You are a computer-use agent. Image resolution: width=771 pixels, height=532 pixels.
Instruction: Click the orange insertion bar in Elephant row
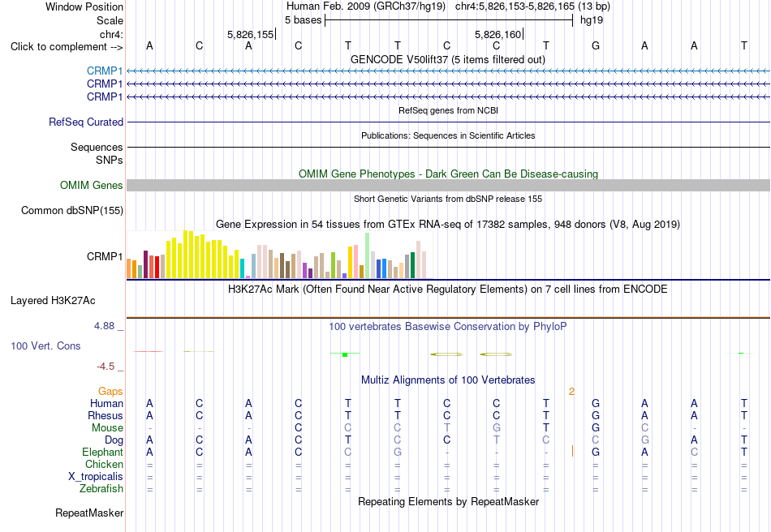[x=572, y=451]
